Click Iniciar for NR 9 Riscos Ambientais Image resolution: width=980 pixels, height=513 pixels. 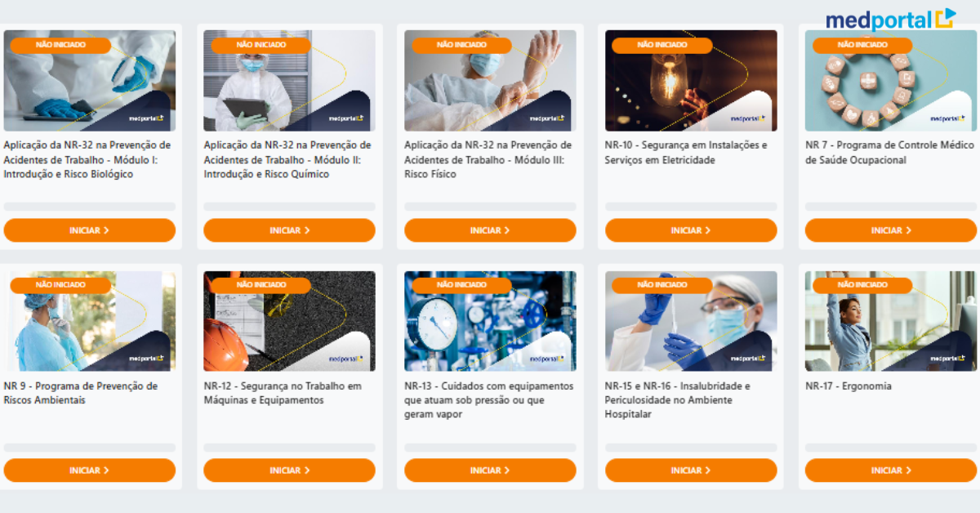click(x=90, y=471)
